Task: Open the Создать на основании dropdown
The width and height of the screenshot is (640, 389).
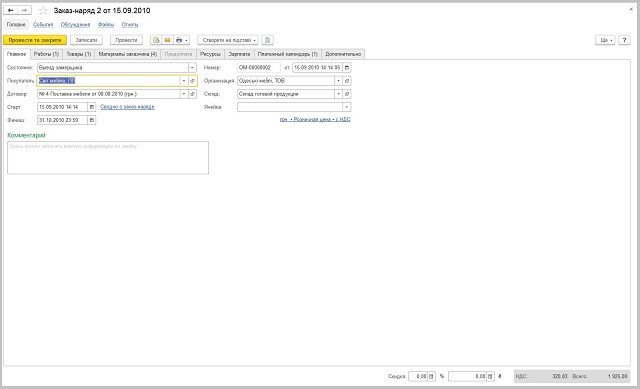Action: point(228,40)
